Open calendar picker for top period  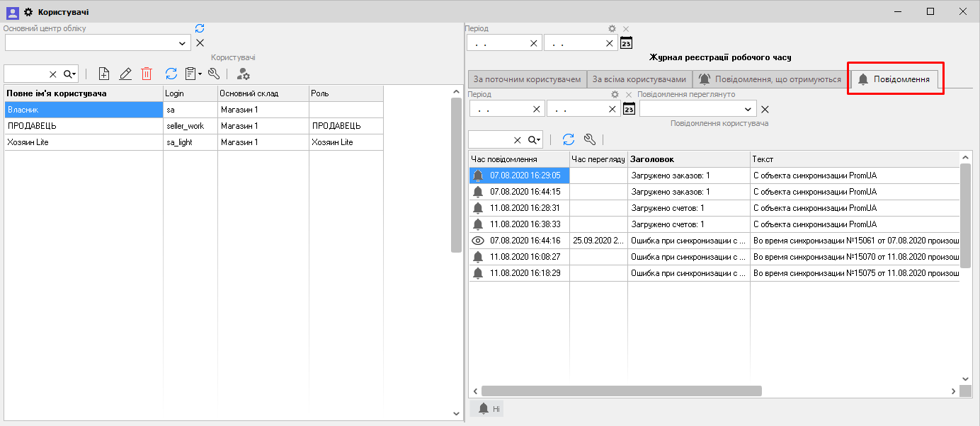coord(626,43)
